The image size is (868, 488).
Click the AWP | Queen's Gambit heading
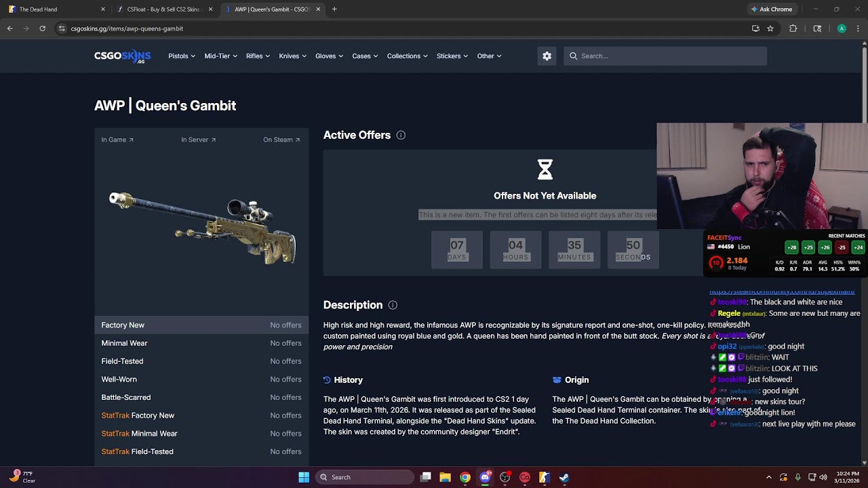[165, 106]
